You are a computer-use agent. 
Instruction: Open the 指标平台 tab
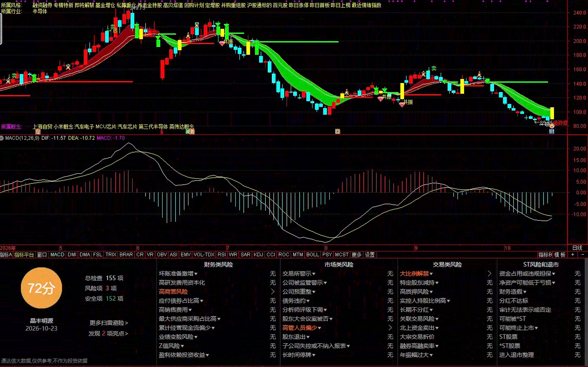pyautogui.click(x=24, y=255)
